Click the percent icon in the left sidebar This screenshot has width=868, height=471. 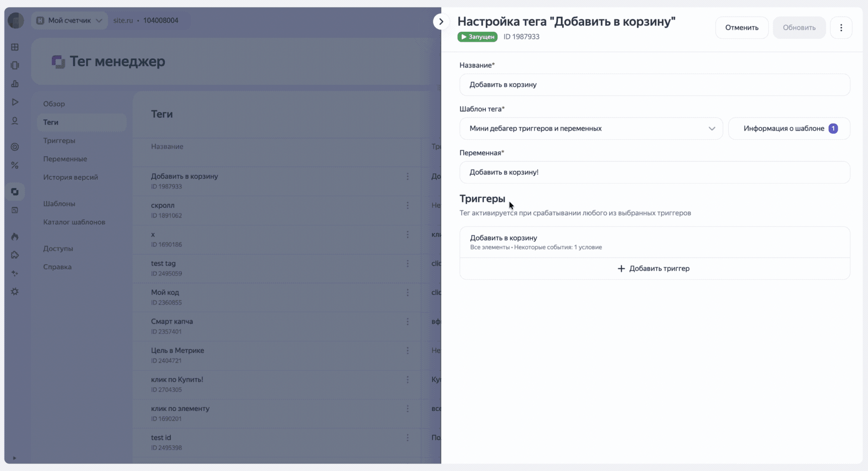pyautogui.click(x=15, y=165)
